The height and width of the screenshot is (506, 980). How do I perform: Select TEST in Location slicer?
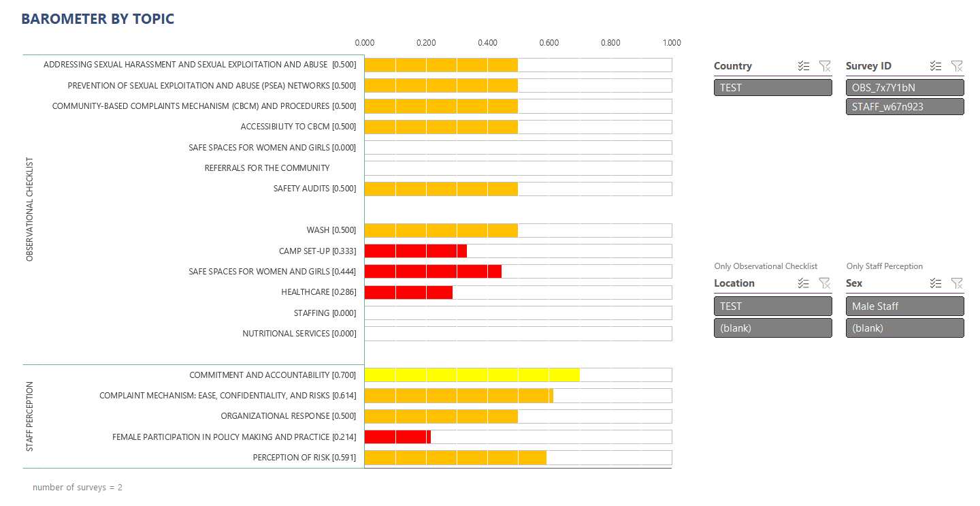773,306
